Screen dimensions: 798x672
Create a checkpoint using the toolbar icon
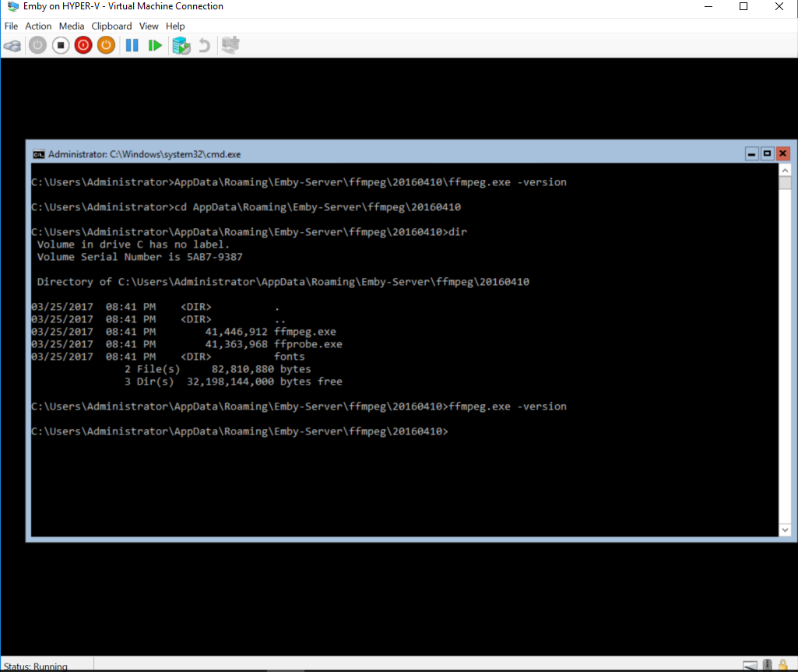click(x=181, y=45)
